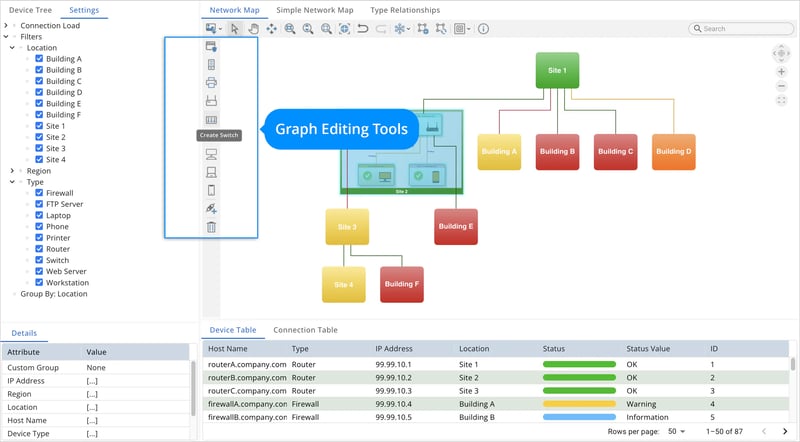The width and height of the screenshot is (800, 442).
Task: Click the Create Switch tool icon
Action: click(211, 120)
